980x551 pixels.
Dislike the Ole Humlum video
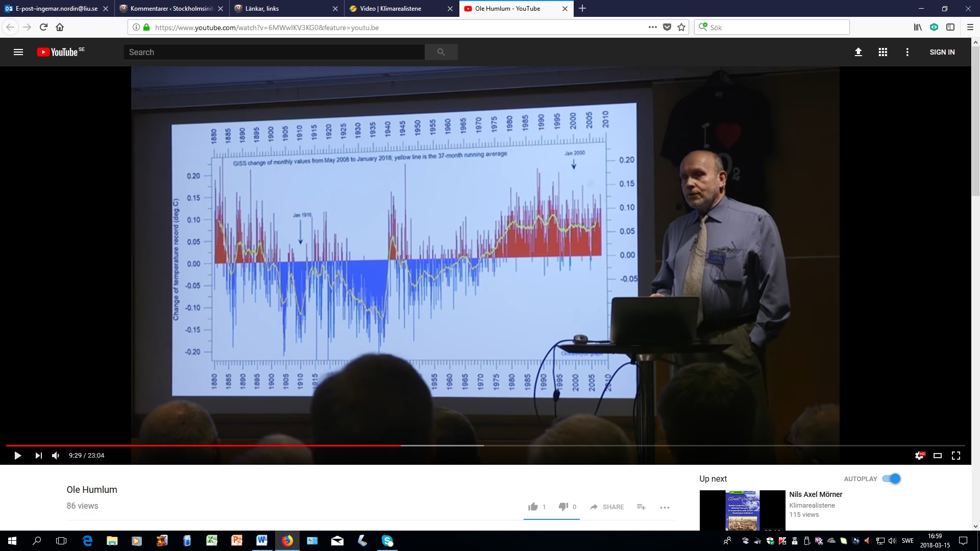(563, 507)
